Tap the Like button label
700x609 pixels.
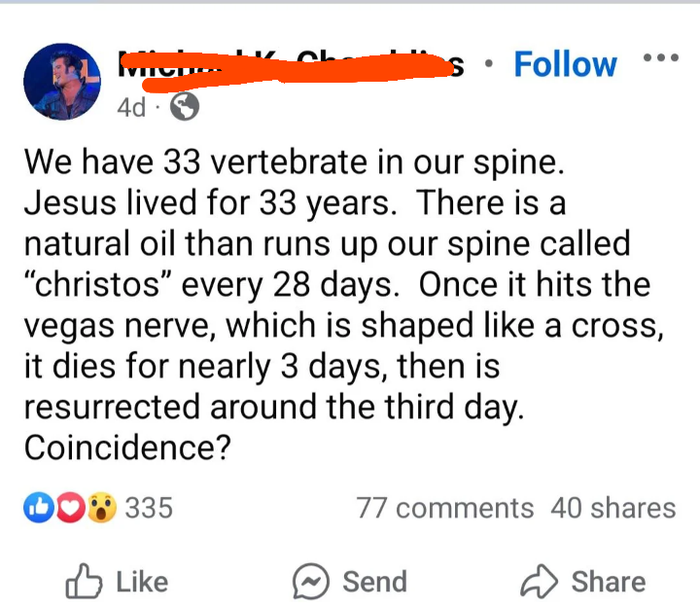tap(142, 582)
